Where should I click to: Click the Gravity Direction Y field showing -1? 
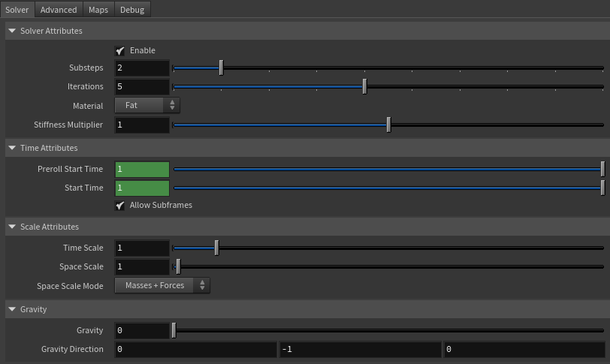360,349
